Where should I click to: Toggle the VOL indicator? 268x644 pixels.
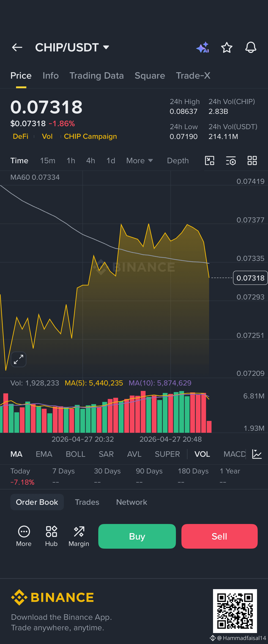click(202, 454)
